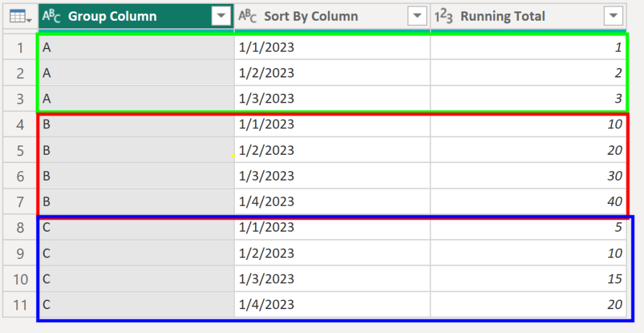Image resolution: width=644 pixels, height=333 pixels.
Task: Click the Running Total cell showing 40
Action: tap(528, 201)
